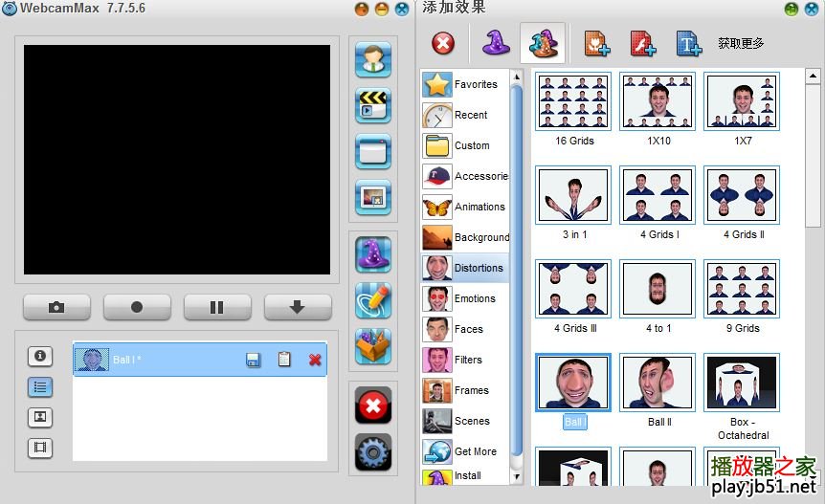Screen dimensions: 825x504
Task: Start recording with the round record button
Action: pos(137,307)
